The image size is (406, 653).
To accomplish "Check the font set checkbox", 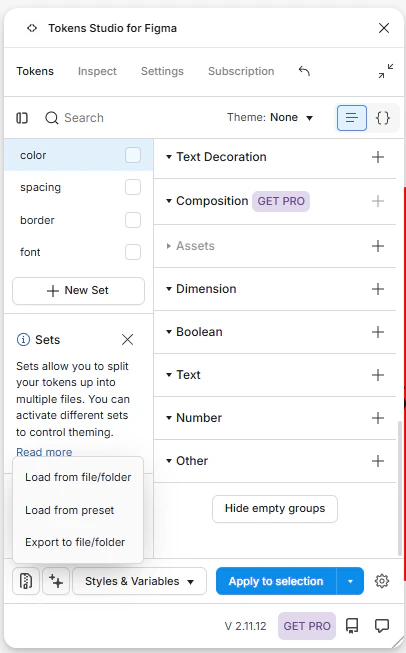I will tap(133, 252).
